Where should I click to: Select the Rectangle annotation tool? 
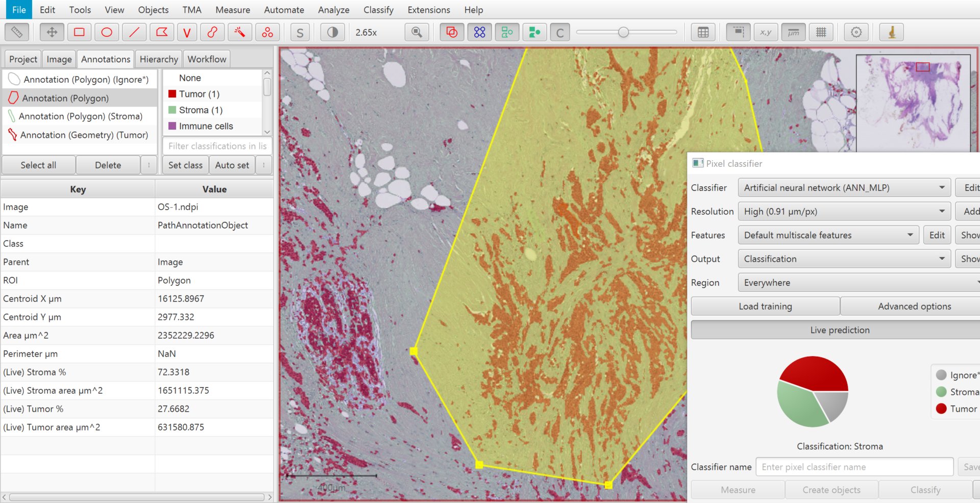pos(79,32)
